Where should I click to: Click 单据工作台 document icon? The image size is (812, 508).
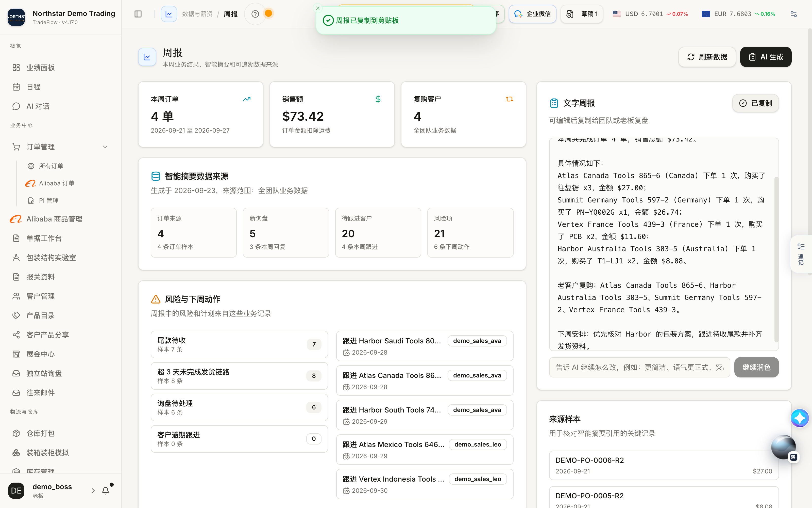tap(16, 238)
